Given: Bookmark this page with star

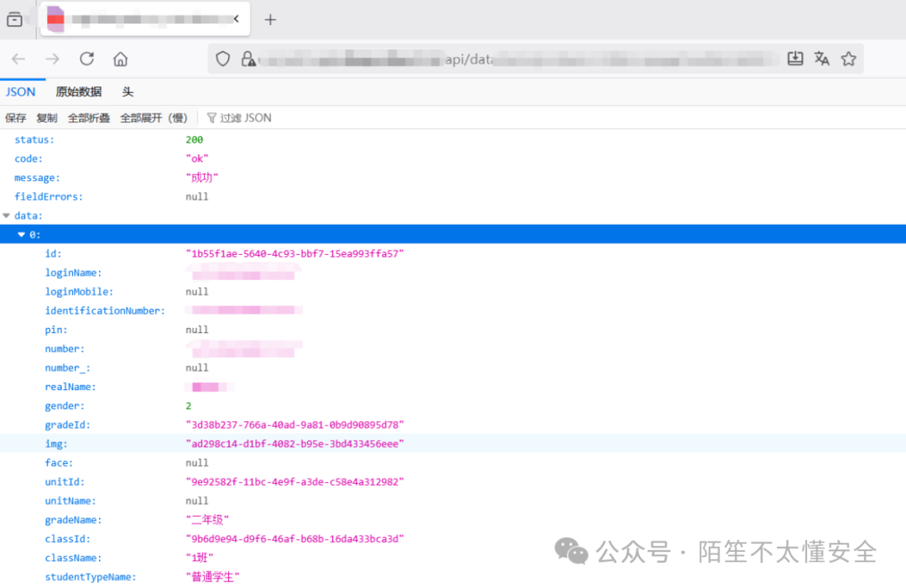Looking at the screenshot, I should (x=848, y=59).
